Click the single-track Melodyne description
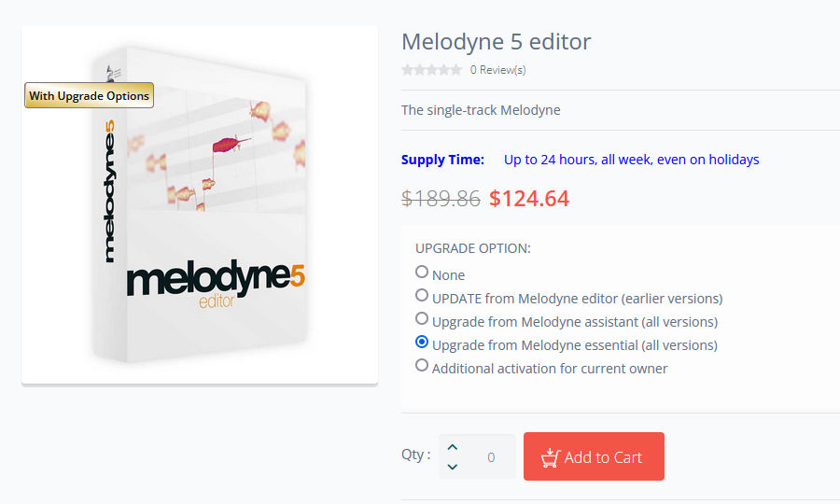 point(481,110)
